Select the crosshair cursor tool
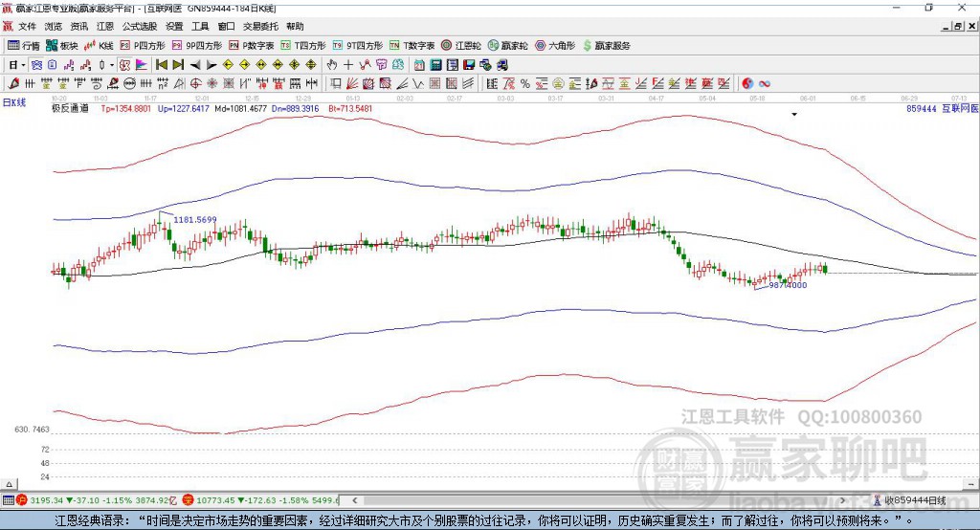 (x=348, y=65)
